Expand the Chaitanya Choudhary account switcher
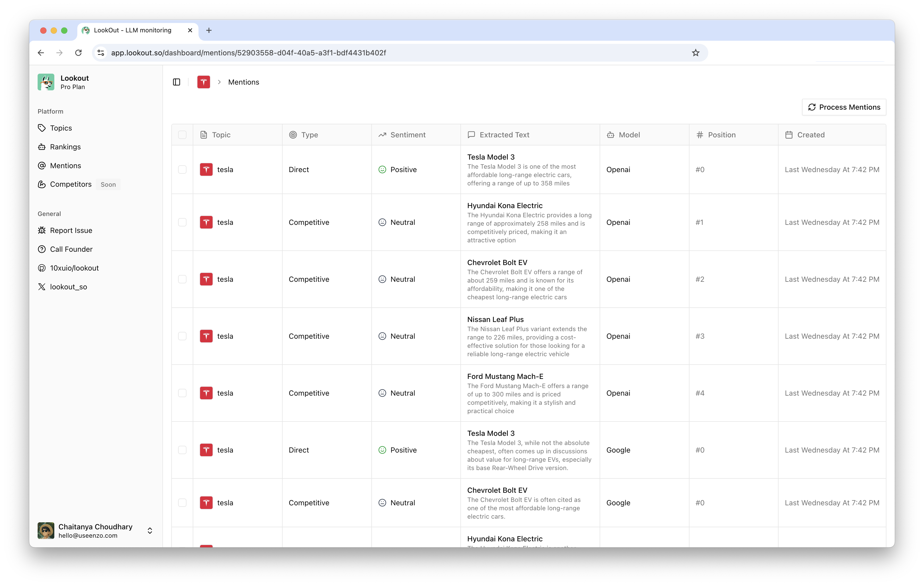This screenshot has width=924, height=586. click(x=150, y=531)
